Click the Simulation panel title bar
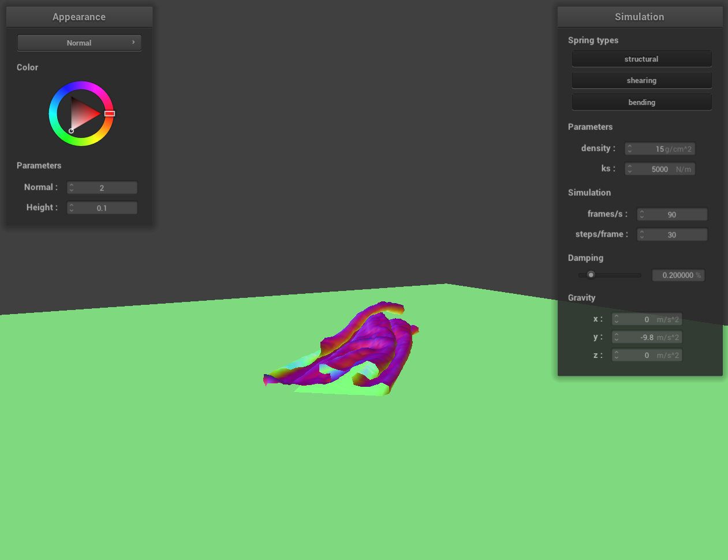 (640, 17)
